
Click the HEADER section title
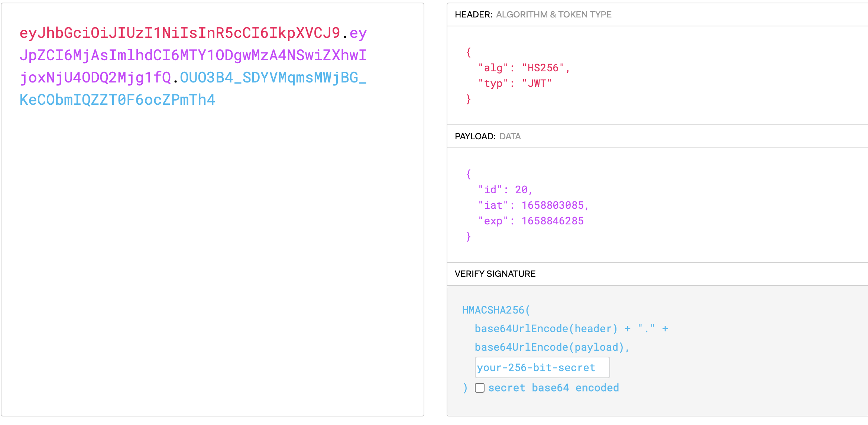[473, 14]
